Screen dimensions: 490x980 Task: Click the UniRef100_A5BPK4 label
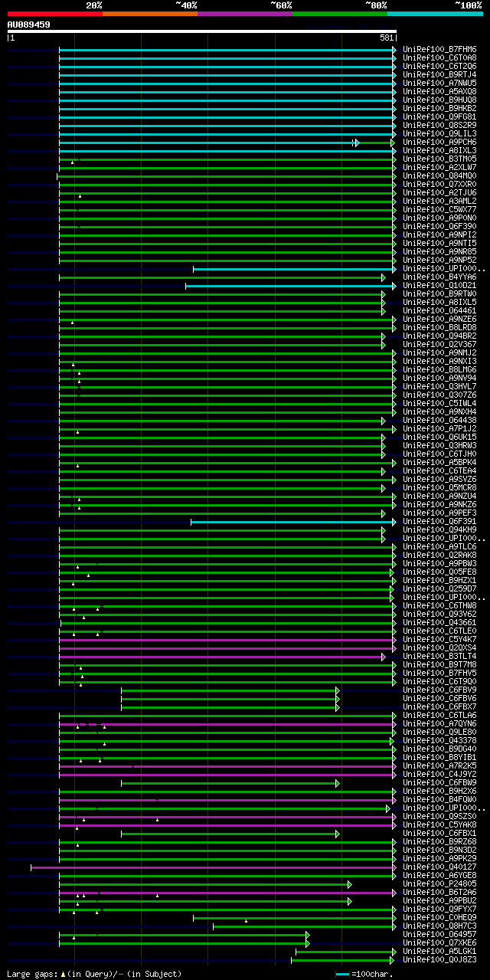(439, 462)
